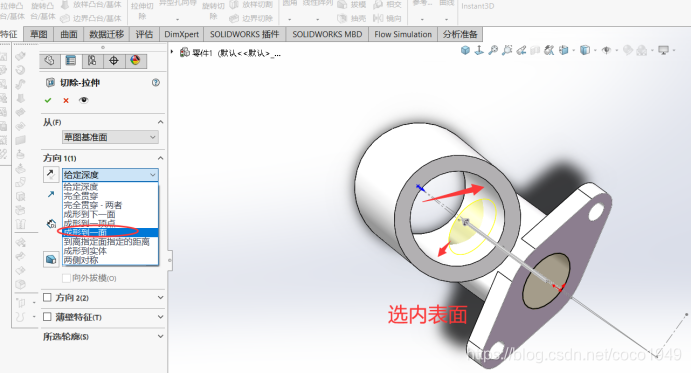Click the Apply Scene icon

[642, 50]
